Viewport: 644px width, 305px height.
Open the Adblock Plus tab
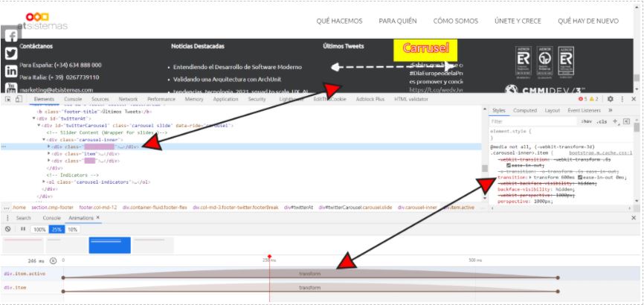[x=370, y=99]
